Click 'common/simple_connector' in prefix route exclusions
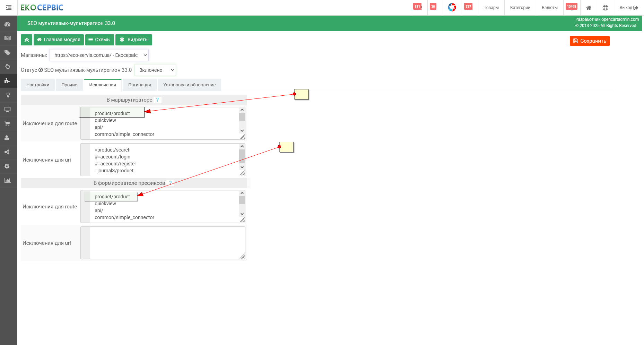 [x=124, y=217]
